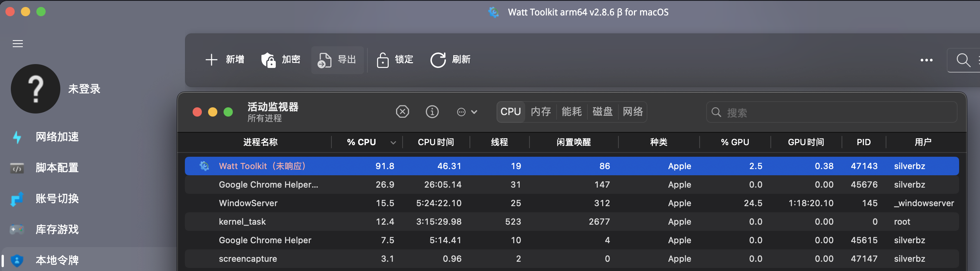Click the plus icon beside 新增

[x=212, y=60]
